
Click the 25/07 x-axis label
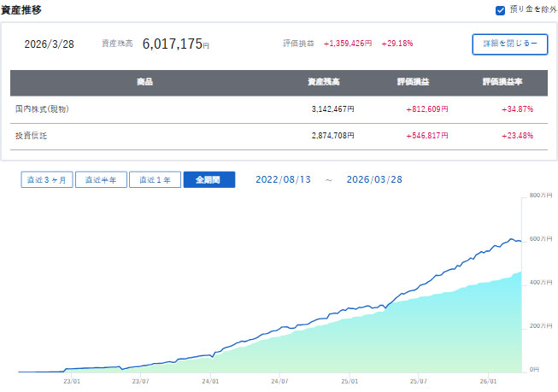417,382
